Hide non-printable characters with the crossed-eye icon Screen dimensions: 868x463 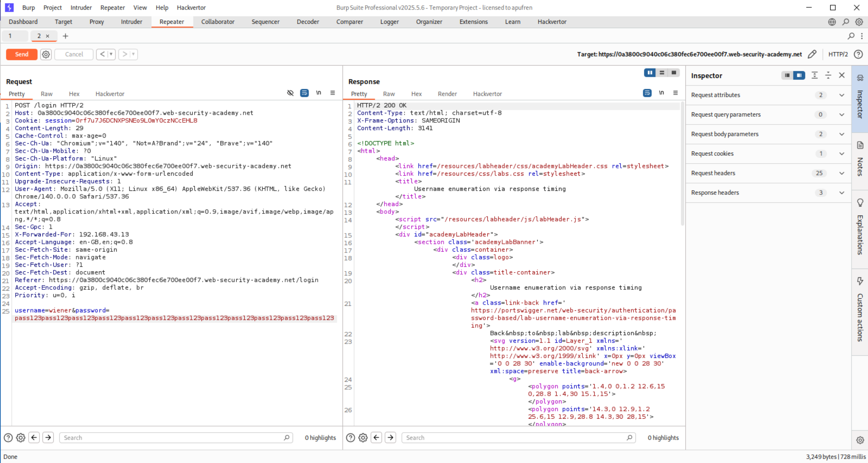point(290,93)
